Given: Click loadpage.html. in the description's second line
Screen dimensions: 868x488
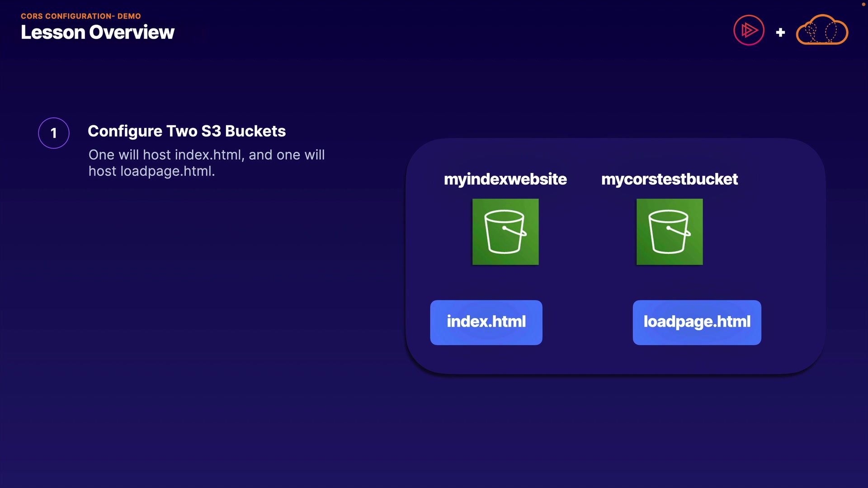Looking at the screenshot, I should (x=167, y=171).
